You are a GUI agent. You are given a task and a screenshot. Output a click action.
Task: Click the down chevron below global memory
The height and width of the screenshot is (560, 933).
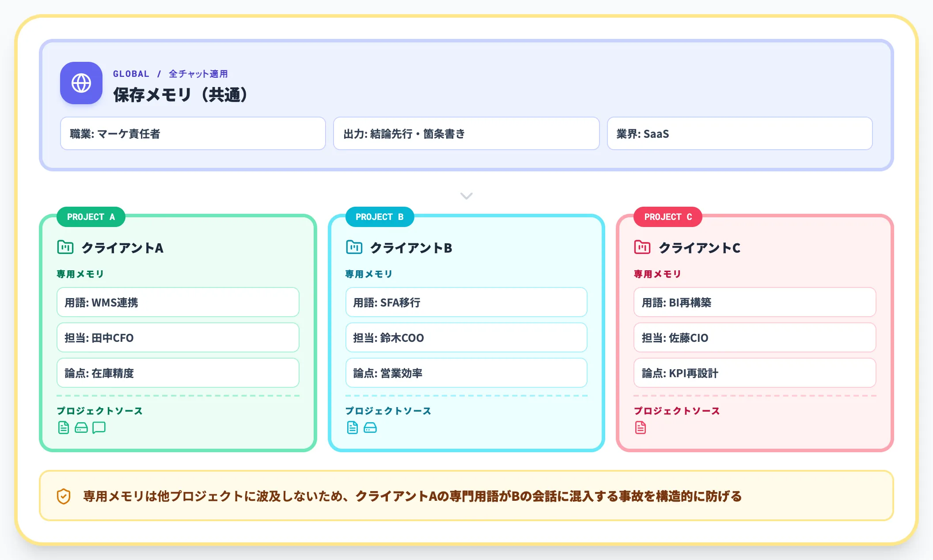[466, 196]
